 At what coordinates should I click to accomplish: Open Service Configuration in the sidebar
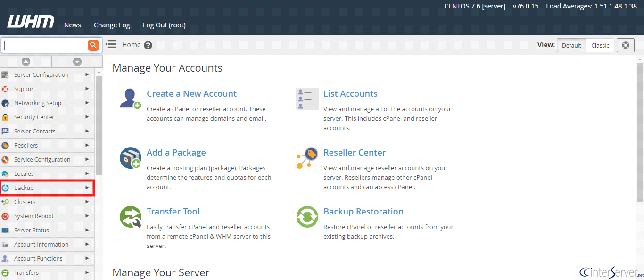point(47,159)
